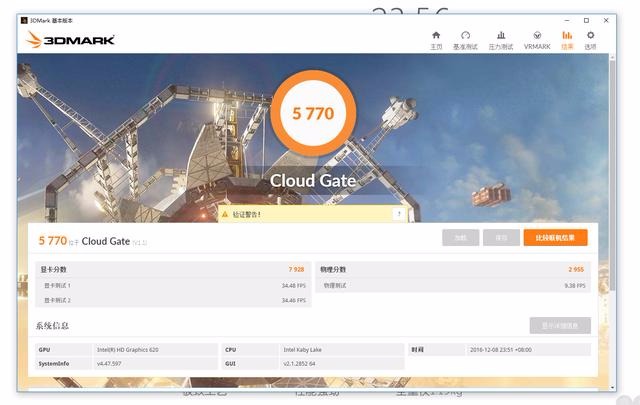Open the Options (选项) gear icon

[590, 37]
